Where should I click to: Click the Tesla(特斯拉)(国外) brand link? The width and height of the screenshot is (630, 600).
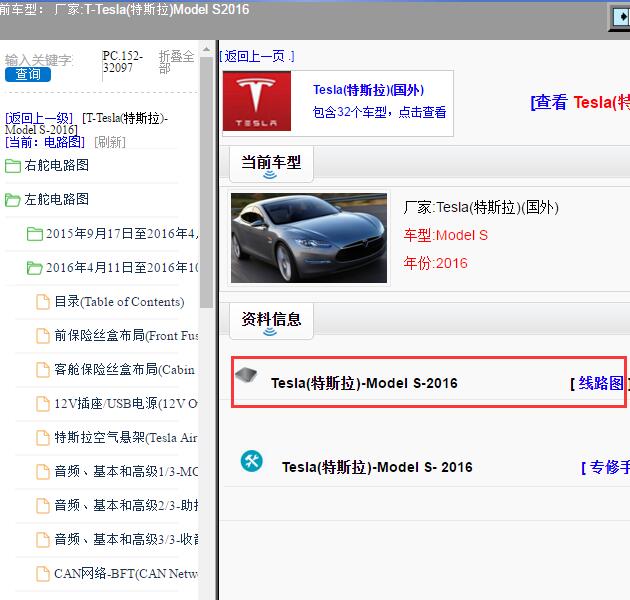368,90
